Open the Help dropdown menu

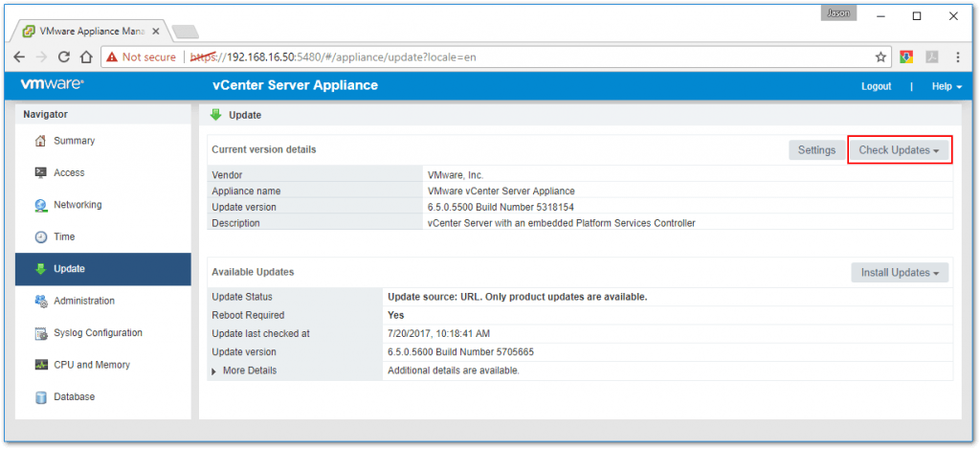pyautogui.click(x=947, y=86)
